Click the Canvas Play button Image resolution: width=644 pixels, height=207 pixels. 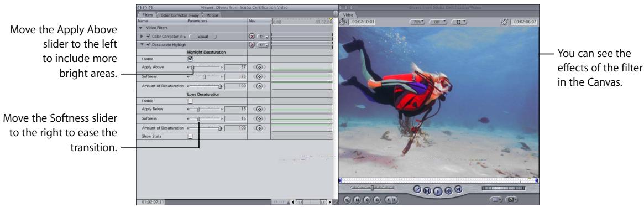pyautogui.click(x=438, y=191)
